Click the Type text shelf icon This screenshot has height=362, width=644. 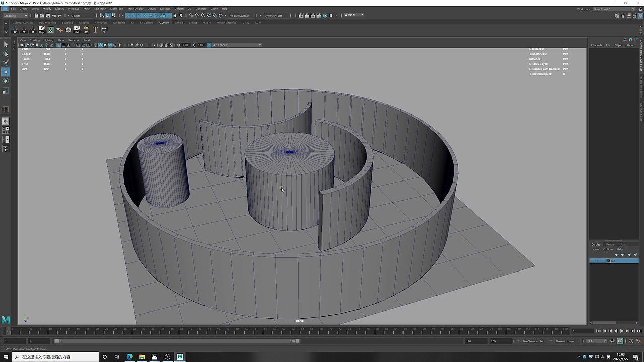tap(95, 30)
